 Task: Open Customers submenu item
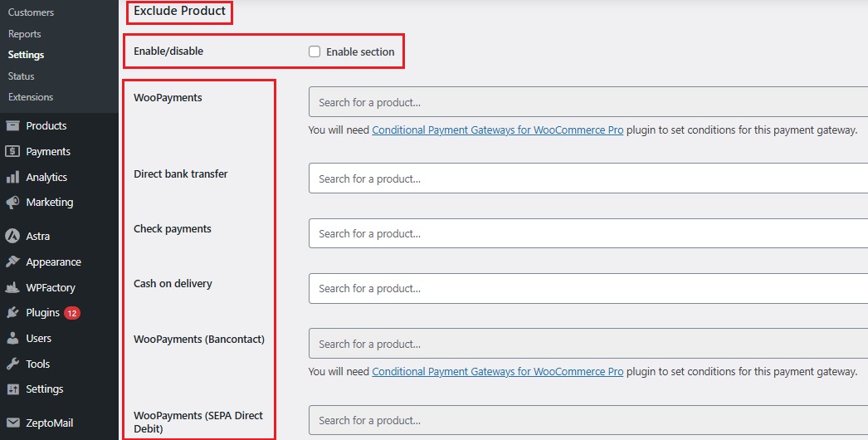click(x=31, y=12)
